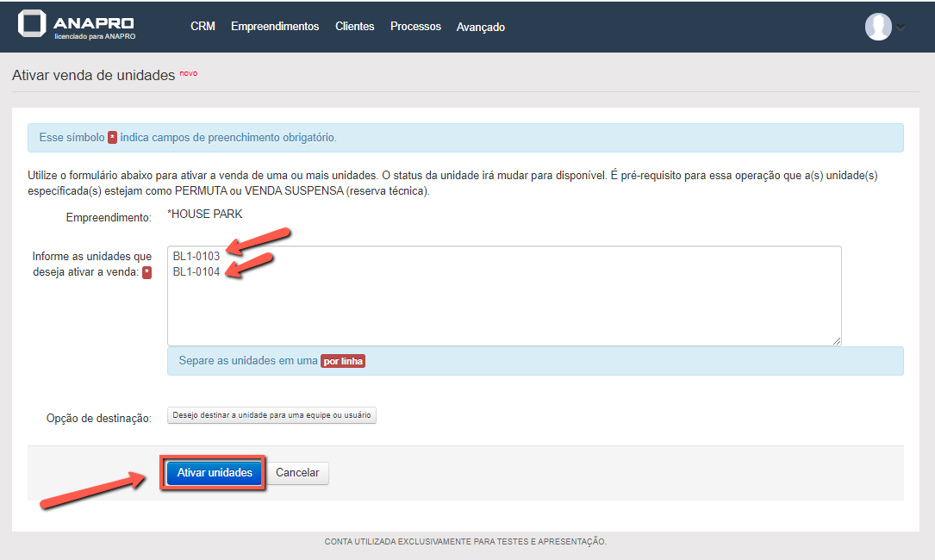The width and height of the screenshot is (935, 560).
Task: Click the BL1-0103 line in the textarea
Action: [x=196, y=256]
